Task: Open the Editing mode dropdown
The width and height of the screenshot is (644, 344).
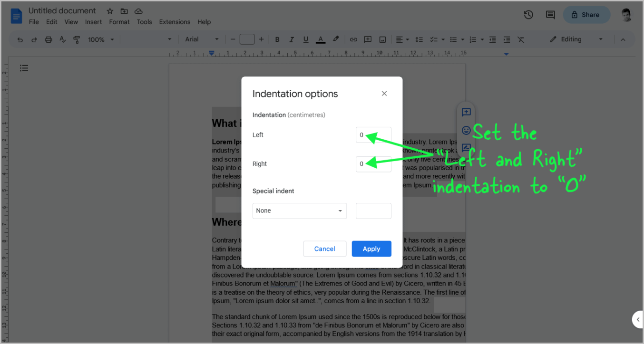Action: (576, 39)
